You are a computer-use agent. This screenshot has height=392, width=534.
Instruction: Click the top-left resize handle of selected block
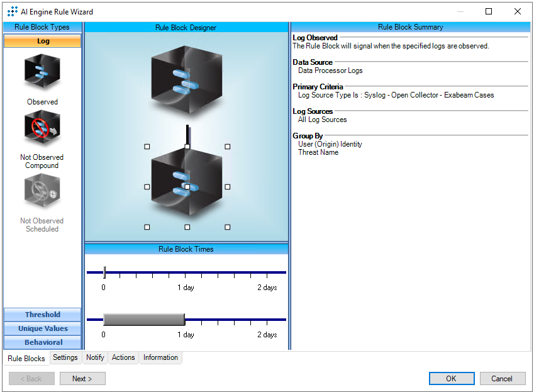coord(147,147)
